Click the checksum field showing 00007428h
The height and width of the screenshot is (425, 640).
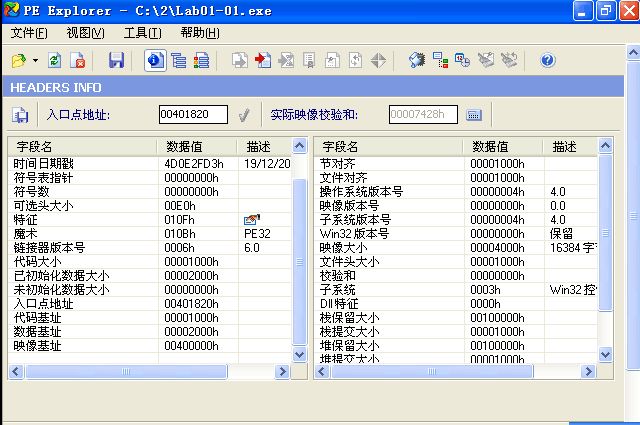[423, 114]
